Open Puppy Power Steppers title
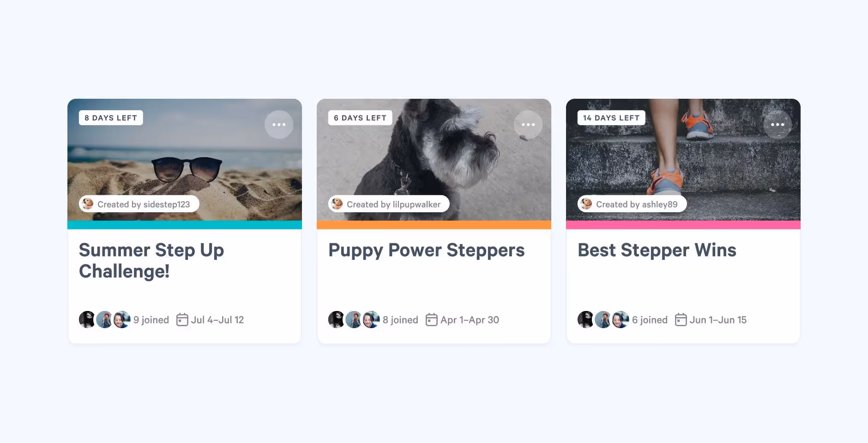This screenshot has width=868, height=443. pos(427,251)
